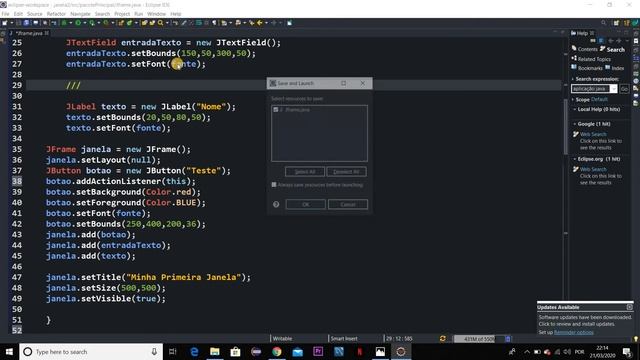Image resolution: width=640 pixels, height=360 pixels.
Task: Open the Project menu
Action: [x=122, y=14]
